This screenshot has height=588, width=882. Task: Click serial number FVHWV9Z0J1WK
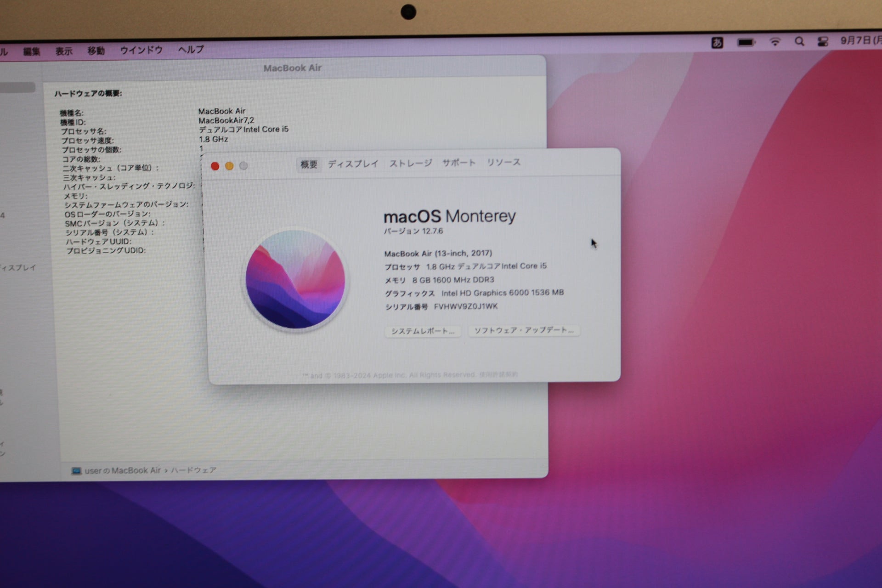pyautogui.click(x=466, y=306)
